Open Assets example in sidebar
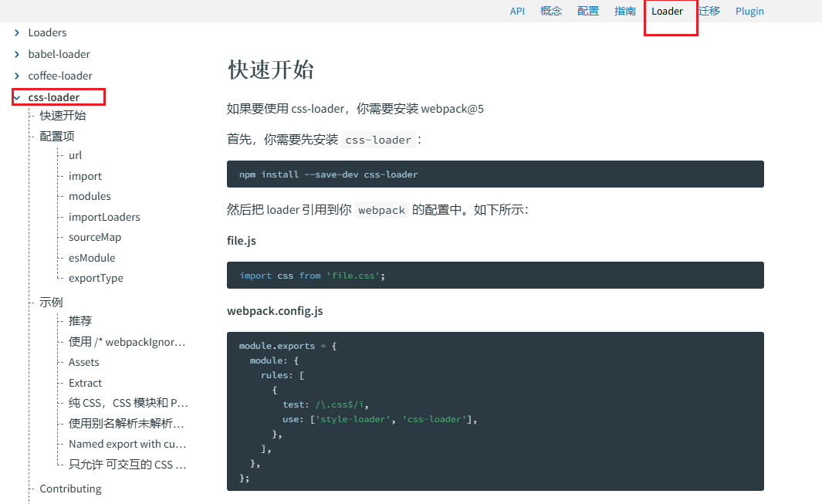Image resolution: width=822 pixels, height=504 pixels. pyautogui.click(x=83, y=363)
